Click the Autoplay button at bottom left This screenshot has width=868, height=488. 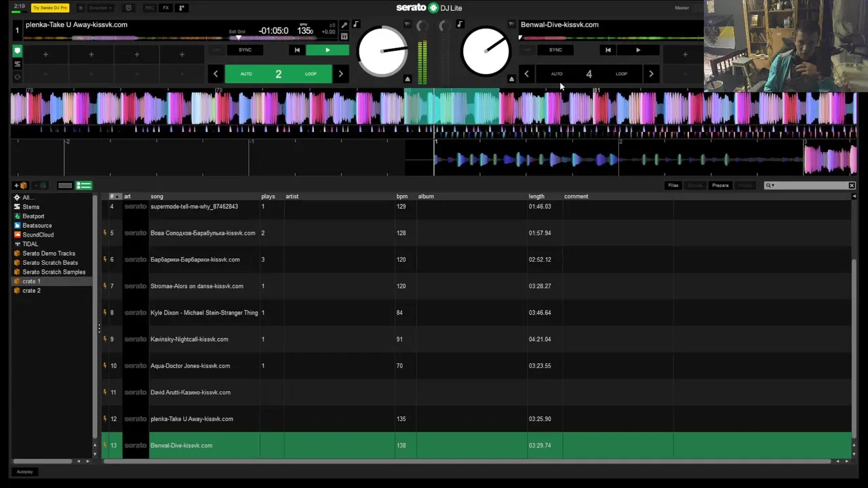pyautogui.click(x=24, y=472)
